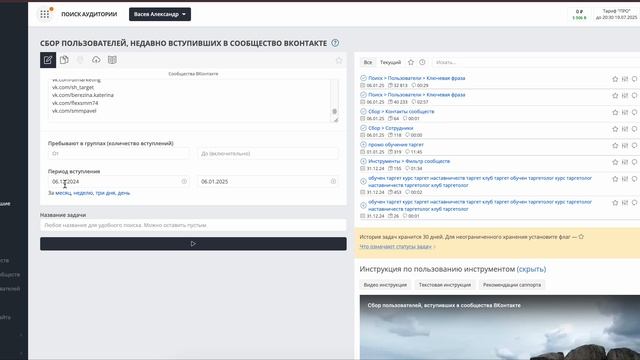This screenshot has width=640, height=360.
Task: Star the промо обучение таргет task
Action: click(615, 146)
